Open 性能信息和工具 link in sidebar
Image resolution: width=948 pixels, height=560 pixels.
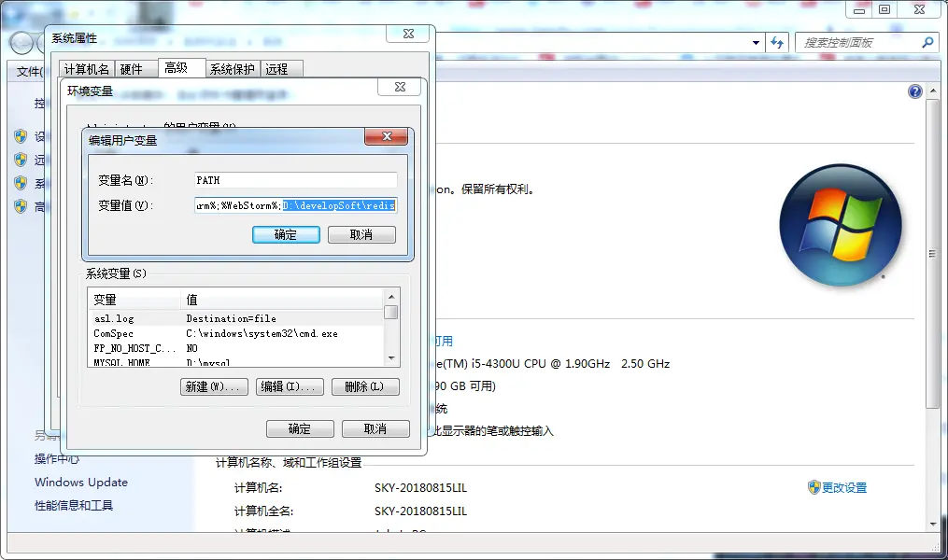[74, 506]
